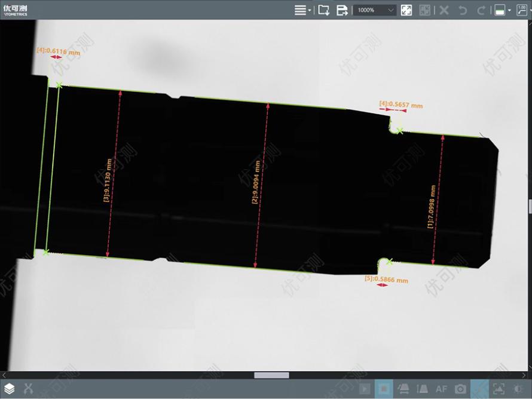Toggle the highlighted blue tool button at bottom right
Image resolution: width=532 pixels, height=399 pixels.
(480, 388)
